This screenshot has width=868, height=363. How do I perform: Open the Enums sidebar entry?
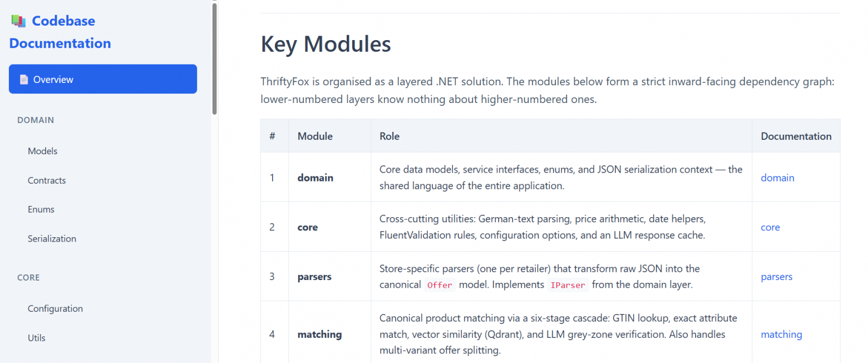pos(41,209)
